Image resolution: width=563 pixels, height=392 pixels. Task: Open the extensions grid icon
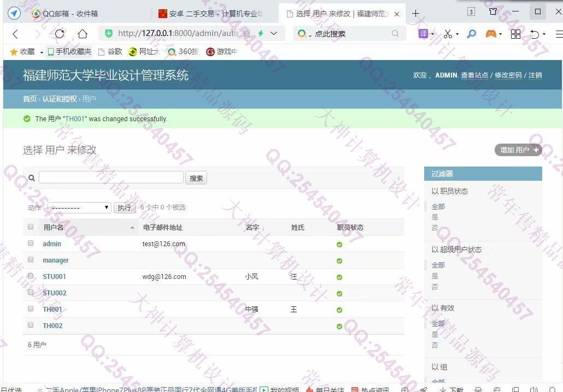pyautogui.click(x=515, y=34)
